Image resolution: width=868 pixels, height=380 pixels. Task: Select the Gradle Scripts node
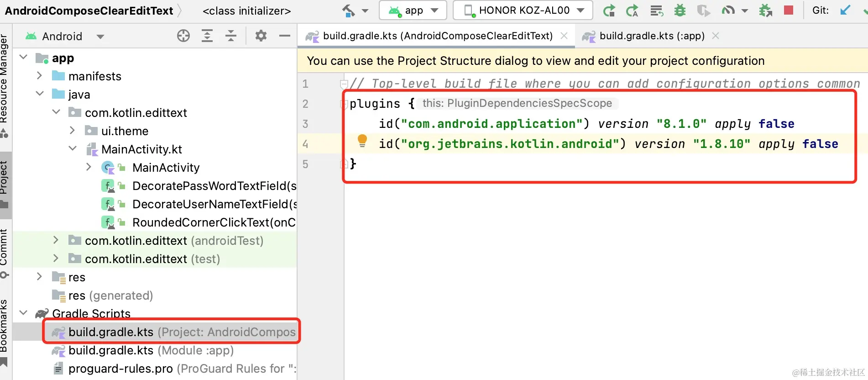[91, 314]
